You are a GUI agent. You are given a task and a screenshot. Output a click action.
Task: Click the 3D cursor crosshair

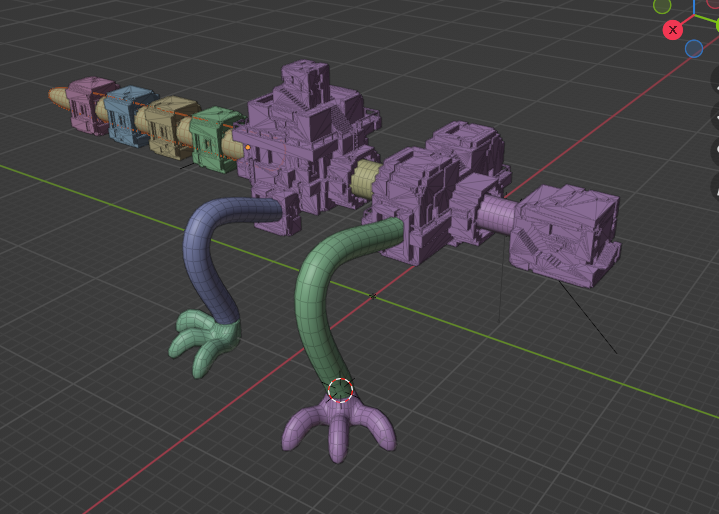pos(340,389)
